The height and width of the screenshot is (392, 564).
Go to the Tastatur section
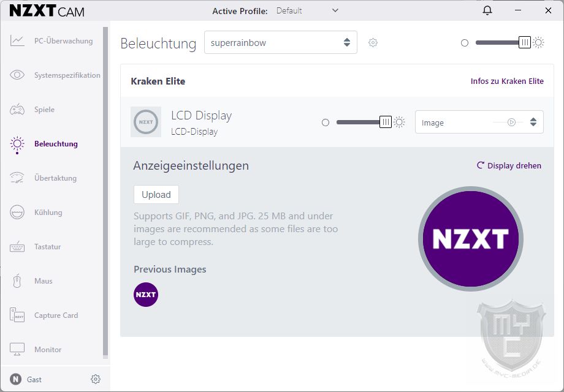click(47, 247)
